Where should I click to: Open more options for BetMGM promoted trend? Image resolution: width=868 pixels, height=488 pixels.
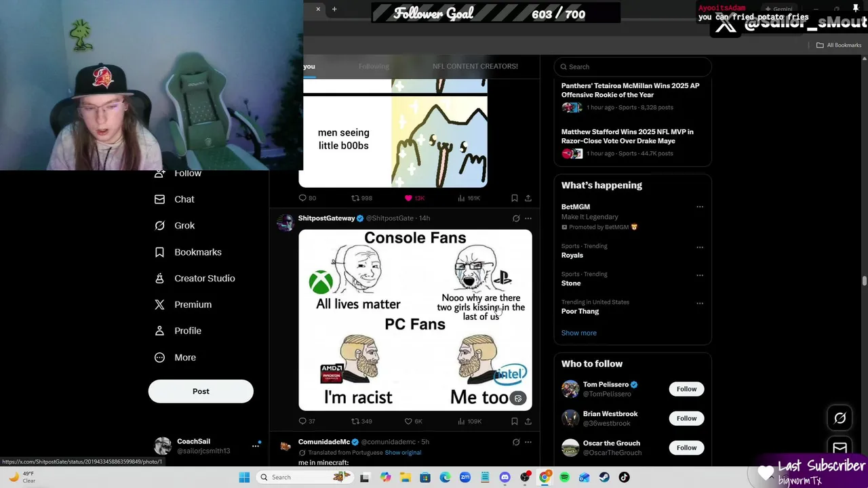[700, 207]
